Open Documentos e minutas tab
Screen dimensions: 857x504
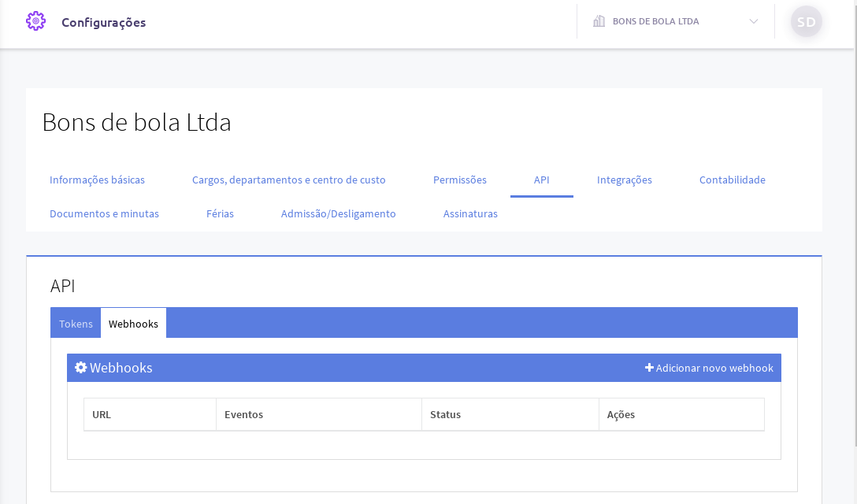[x=105, y=213]
